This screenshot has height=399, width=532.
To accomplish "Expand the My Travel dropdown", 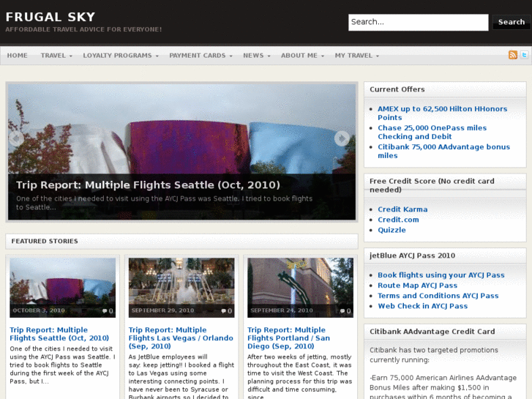I will point(357,56).
